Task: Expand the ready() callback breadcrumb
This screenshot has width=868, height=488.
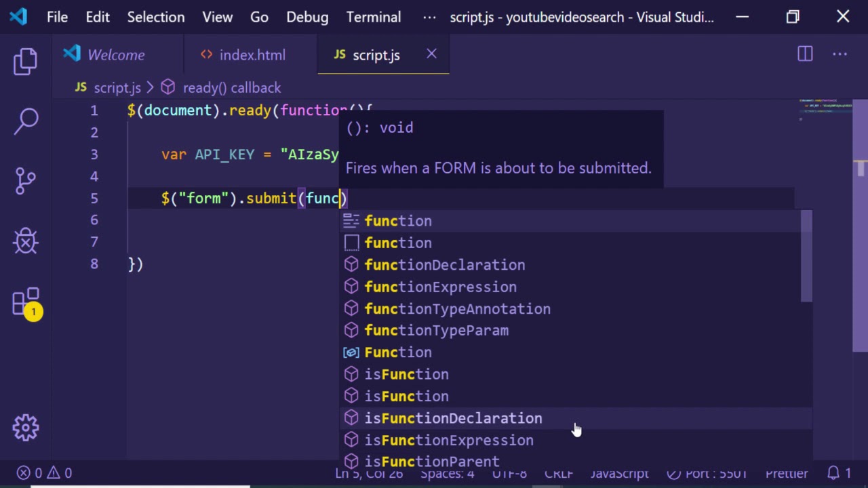Action: click(x=231, y=87)
